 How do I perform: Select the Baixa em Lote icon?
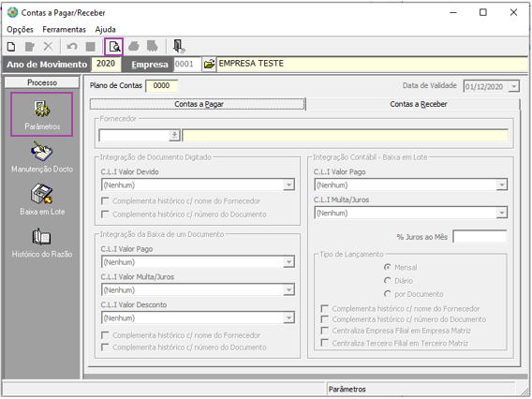(x=42, y=199)
